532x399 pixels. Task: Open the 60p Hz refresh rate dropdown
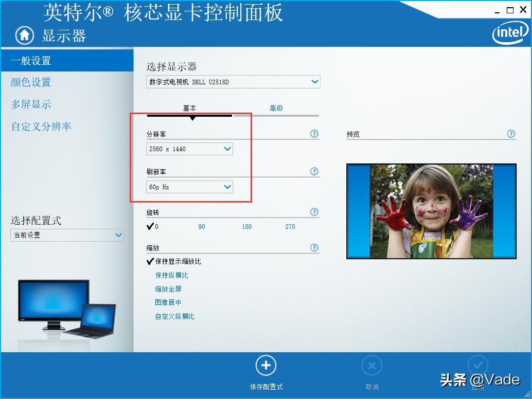point(189,187)
